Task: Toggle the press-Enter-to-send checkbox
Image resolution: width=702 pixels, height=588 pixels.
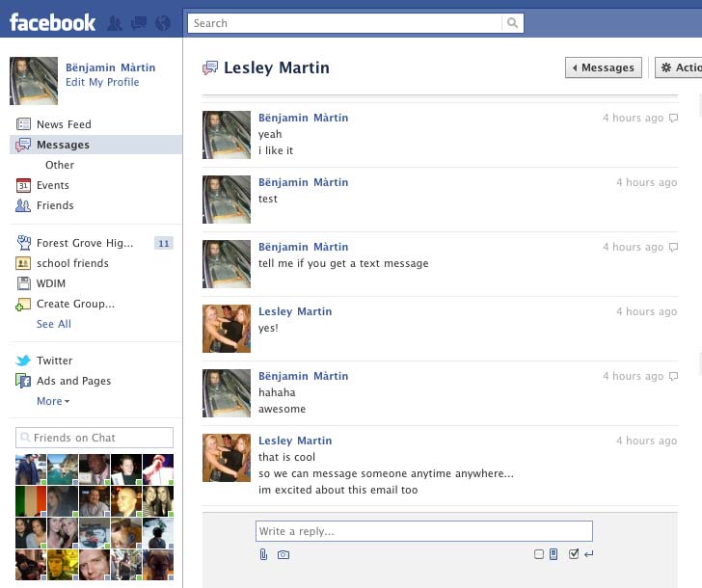Action: (x=574, y=554)
